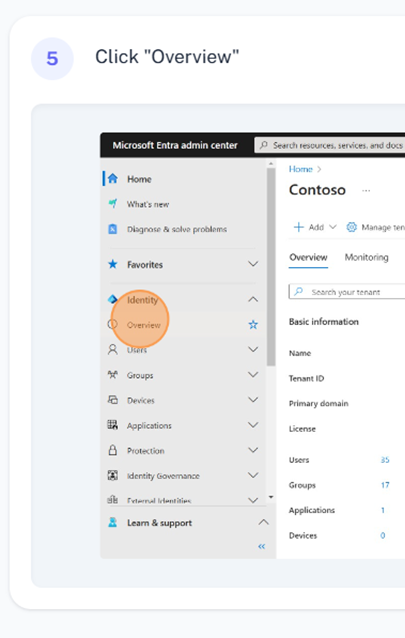The height and width of the screenshot is (638, 405).
Task: Click the External Identities icon
Action: pyautogui.click(x=113, y=500)
